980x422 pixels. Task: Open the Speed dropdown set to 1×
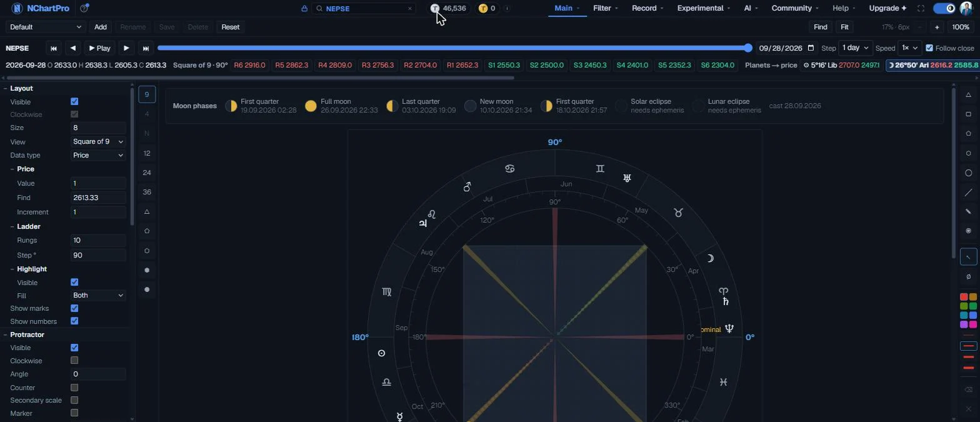909,48
